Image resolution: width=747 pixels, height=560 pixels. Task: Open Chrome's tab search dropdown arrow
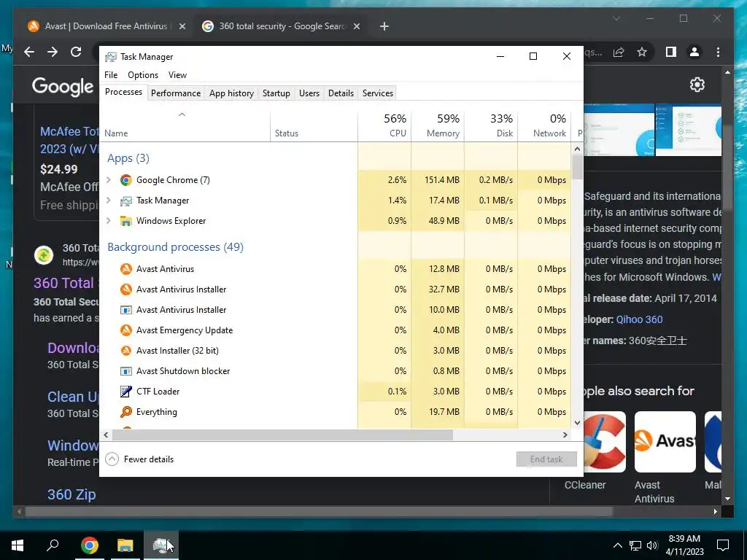pyautogui.click(x=616, y=18)
